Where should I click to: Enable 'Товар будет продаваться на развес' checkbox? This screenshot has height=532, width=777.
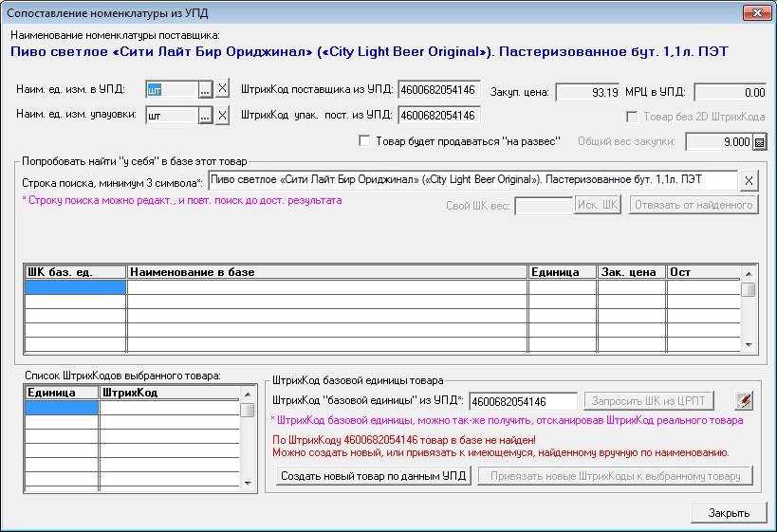365,141
